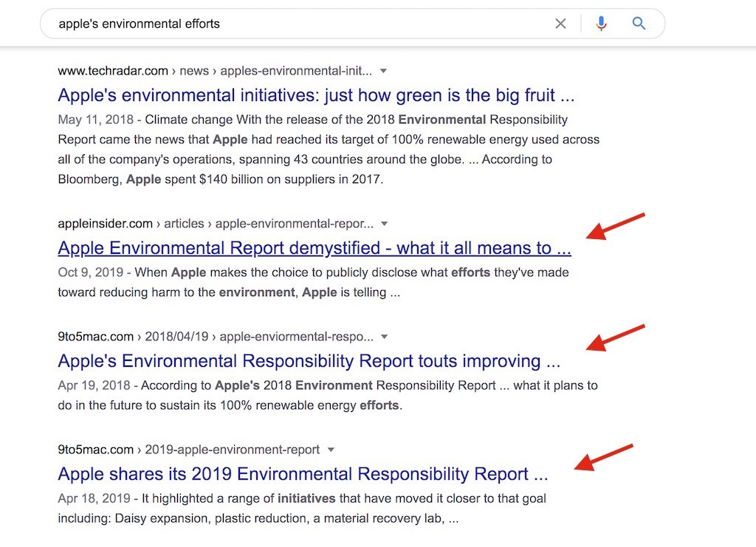Open the dropdown arrow next to 9to5mac.com 2018/04/19 URL
756x547 pixels.
point(384,337)
